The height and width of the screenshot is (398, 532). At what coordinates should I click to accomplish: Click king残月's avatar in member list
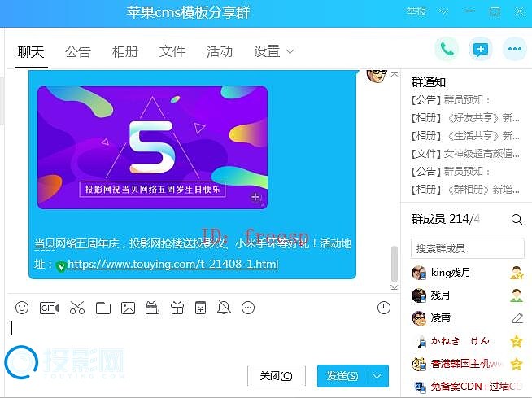[x=419, y=273]
